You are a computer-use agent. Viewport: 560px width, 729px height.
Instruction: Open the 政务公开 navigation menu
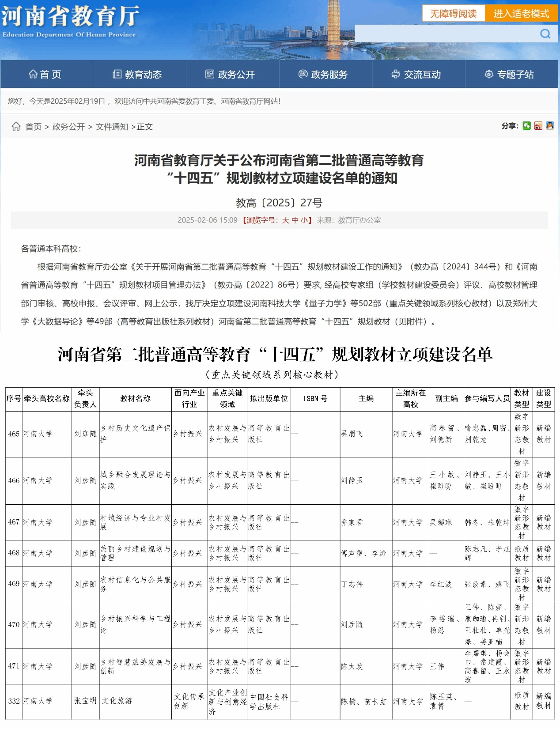coord(230,74)
